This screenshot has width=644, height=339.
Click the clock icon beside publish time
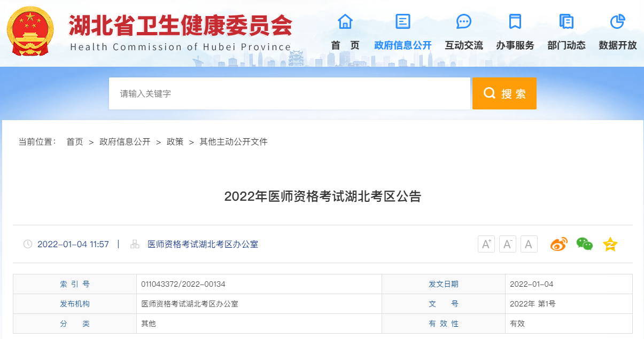pyautogui.click(x=28, y=245)
